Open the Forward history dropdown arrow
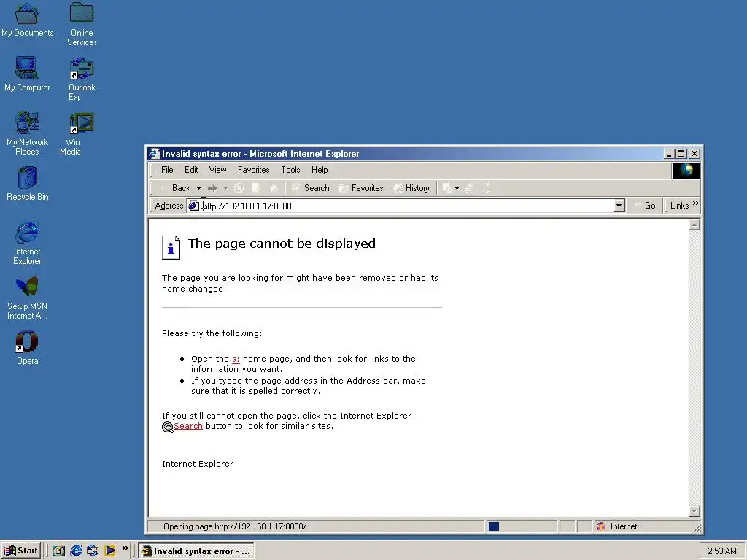The height and width of the screenshot is (560, 747). (225, 189)
